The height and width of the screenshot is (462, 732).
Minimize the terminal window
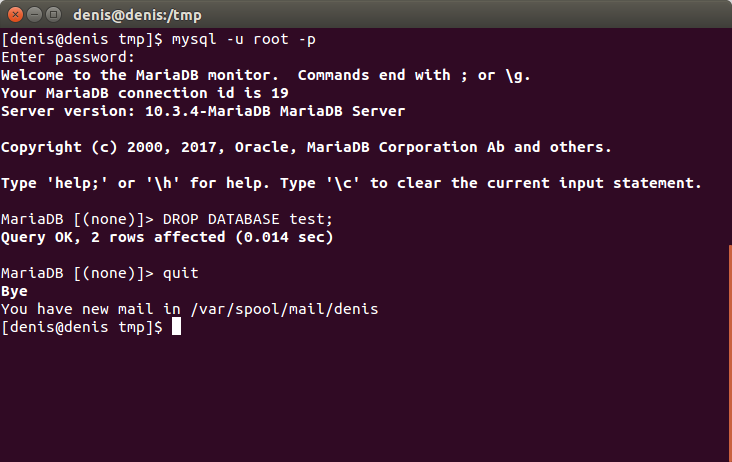pos(35,15)
